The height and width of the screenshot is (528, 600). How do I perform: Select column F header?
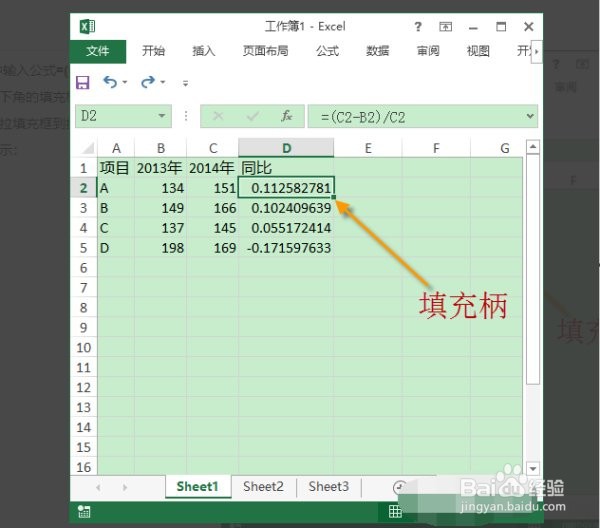pyautogui.click(x=436, y=148)
